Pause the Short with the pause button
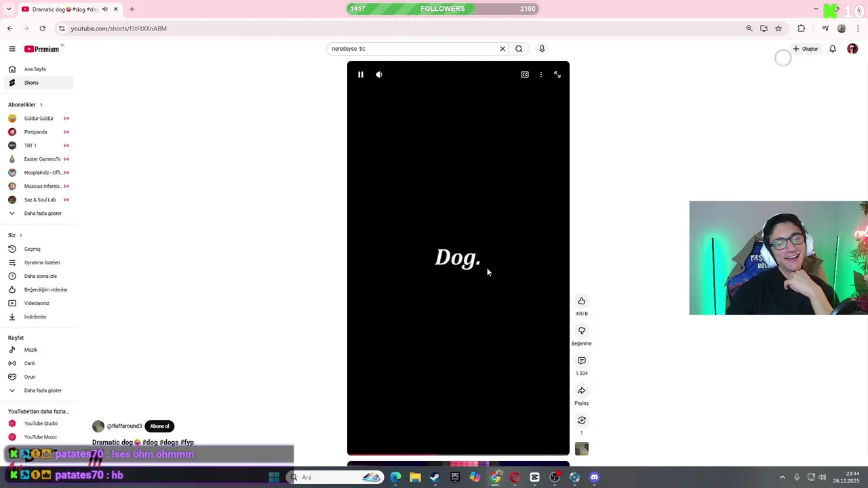This screenshot has height=488, width=868. pos(361,75)
